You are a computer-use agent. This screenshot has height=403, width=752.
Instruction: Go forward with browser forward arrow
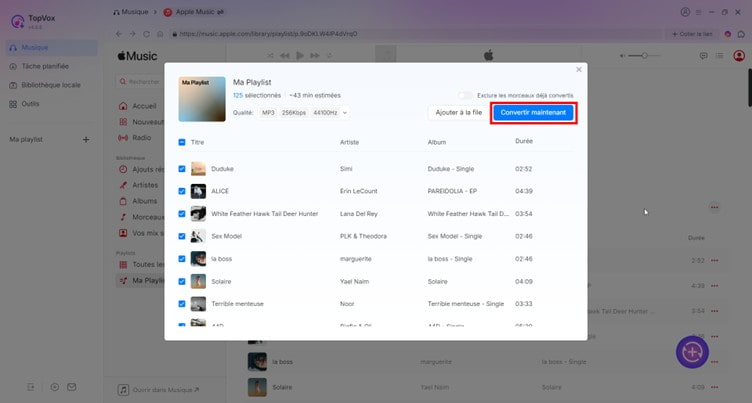pyautogui.click(x=132, y=34)
